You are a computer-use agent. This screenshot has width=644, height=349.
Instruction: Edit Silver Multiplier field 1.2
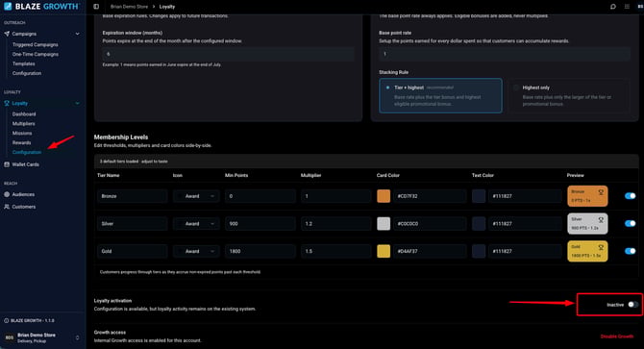coord(336,224)
